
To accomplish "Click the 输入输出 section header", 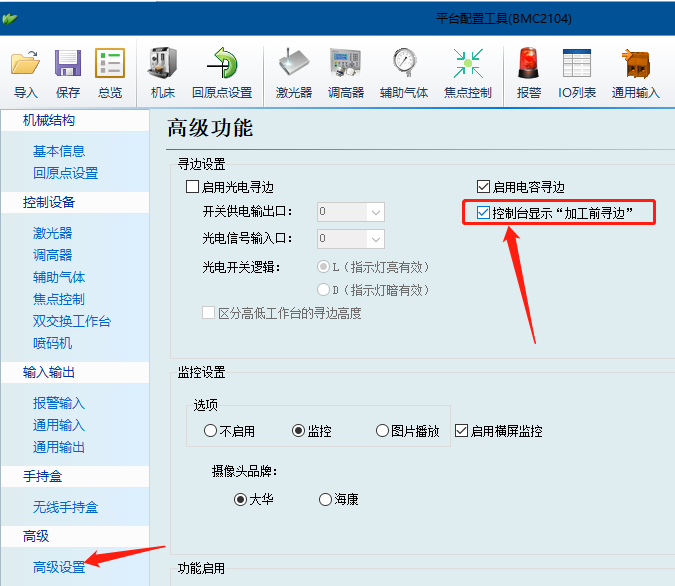I will [x=49, y=372].
